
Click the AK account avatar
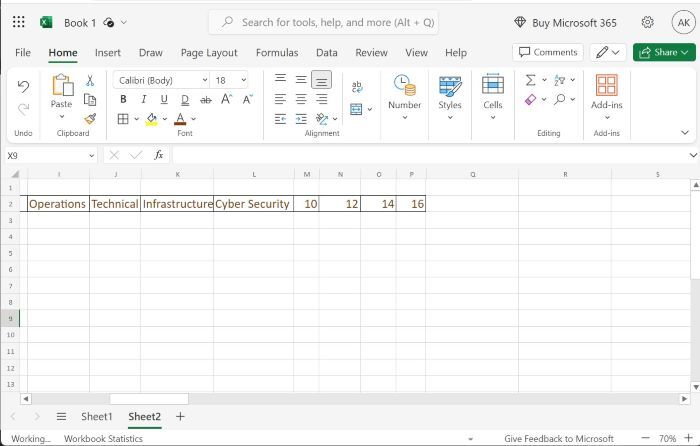coord(683,22)
